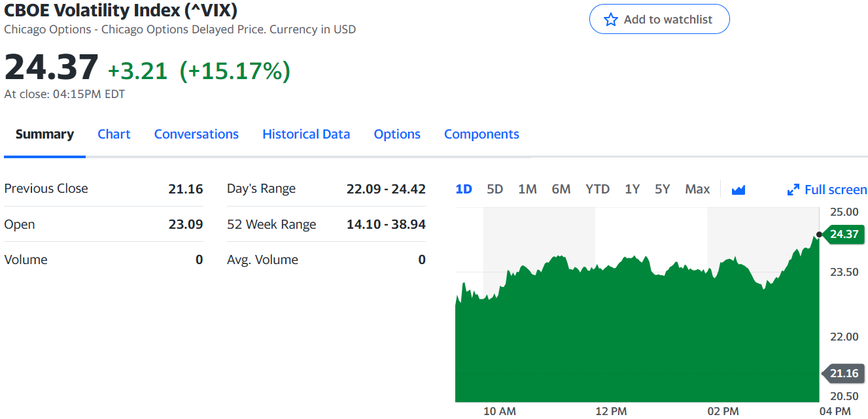868x419 pixels.
Task: Click the +3.21 price change value
Action: click(137, 71)
